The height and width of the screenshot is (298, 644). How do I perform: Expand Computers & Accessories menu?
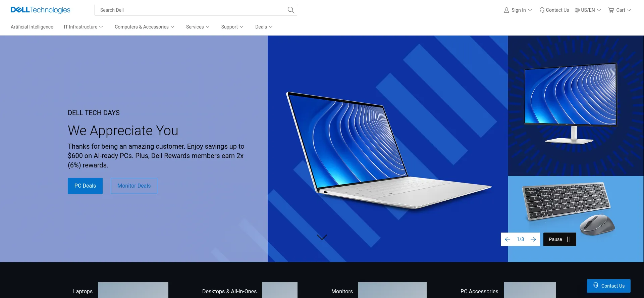tap(144, 27)
